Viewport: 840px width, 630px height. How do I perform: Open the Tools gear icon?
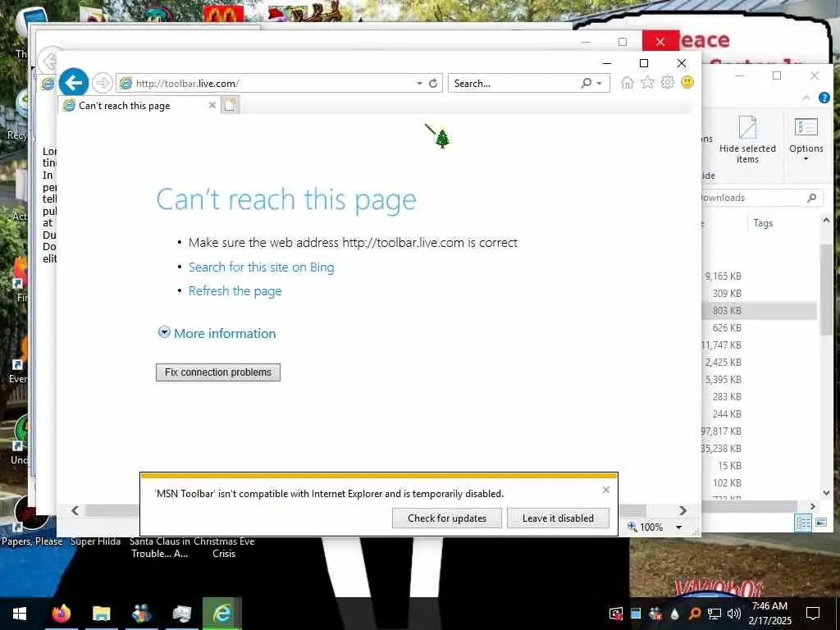pyautogui.click(x=668, y=83)
